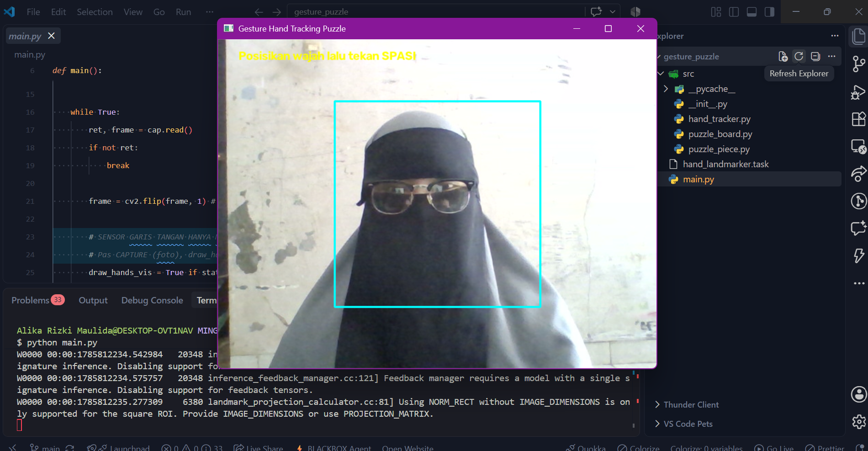868x451 pixels.
Task: Go forward in editor navigation history
Action: [277, 12]
